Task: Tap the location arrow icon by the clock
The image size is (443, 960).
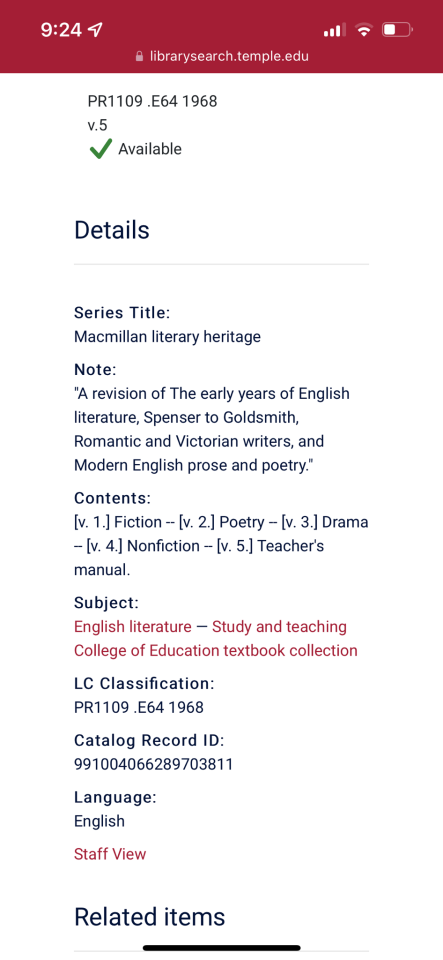Action: [x=95, y=29]
